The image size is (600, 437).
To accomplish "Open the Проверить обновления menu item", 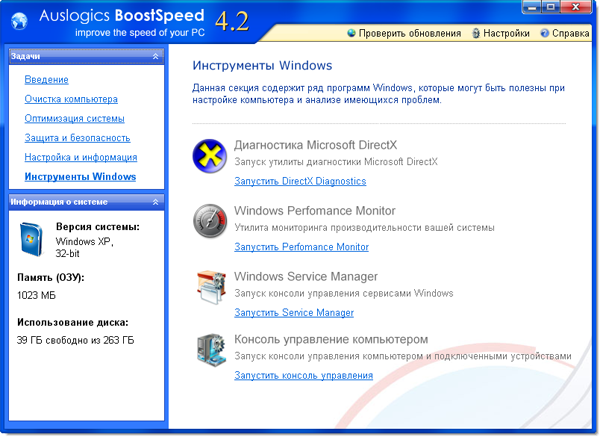I will tap(410, 33).
